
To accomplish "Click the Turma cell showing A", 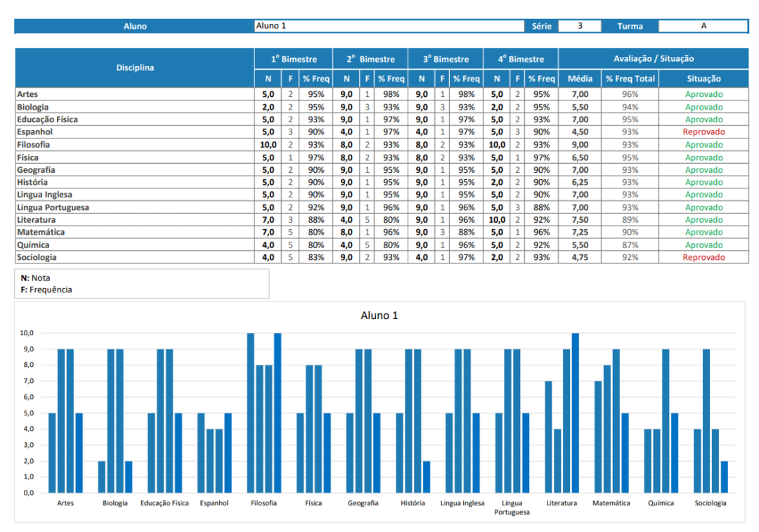I will tap(703, 26).
